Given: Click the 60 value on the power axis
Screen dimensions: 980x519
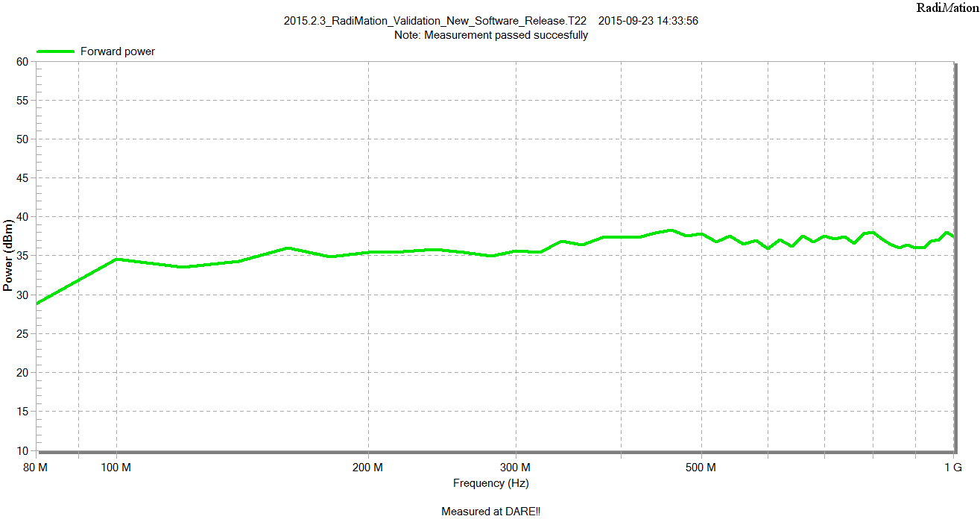Looking at the screenshot, I should click(22, 62).
